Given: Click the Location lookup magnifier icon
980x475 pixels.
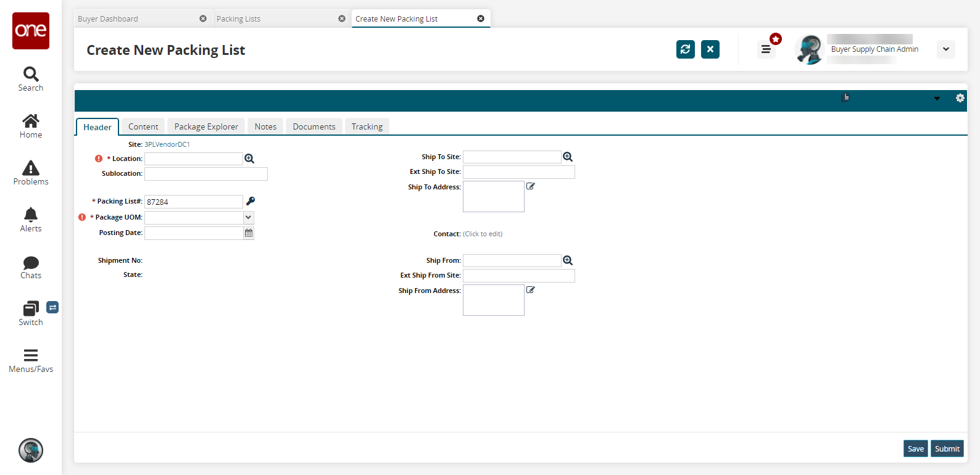Looking at the screenshot, I should [249, 159].
